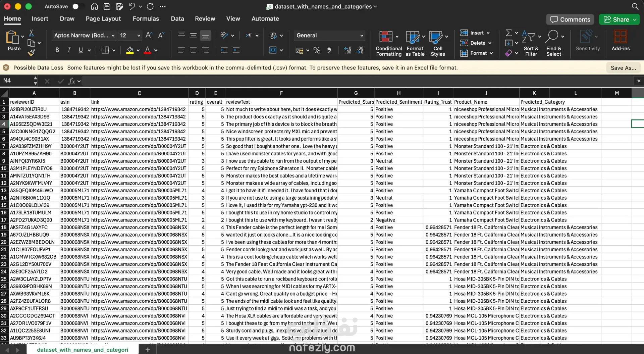644x354 pixels.
Task: Open Cell Styles
Action: [x=438, y=43]
